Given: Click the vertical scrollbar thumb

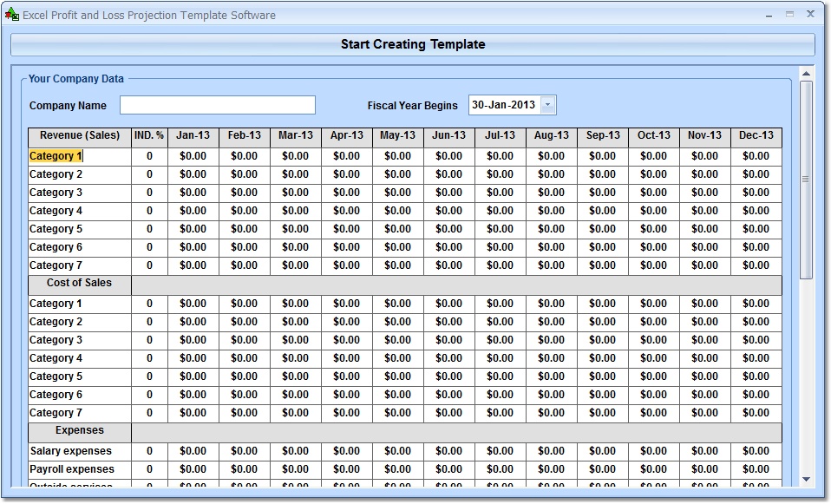Looking at the screenshot, I should [806, 180].
